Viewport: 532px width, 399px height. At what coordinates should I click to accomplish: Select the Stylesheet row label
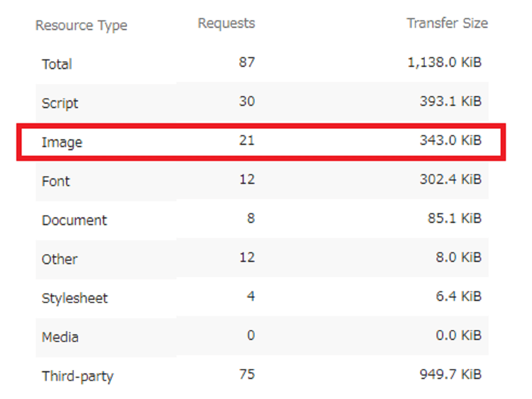click(x=74, y=298)
